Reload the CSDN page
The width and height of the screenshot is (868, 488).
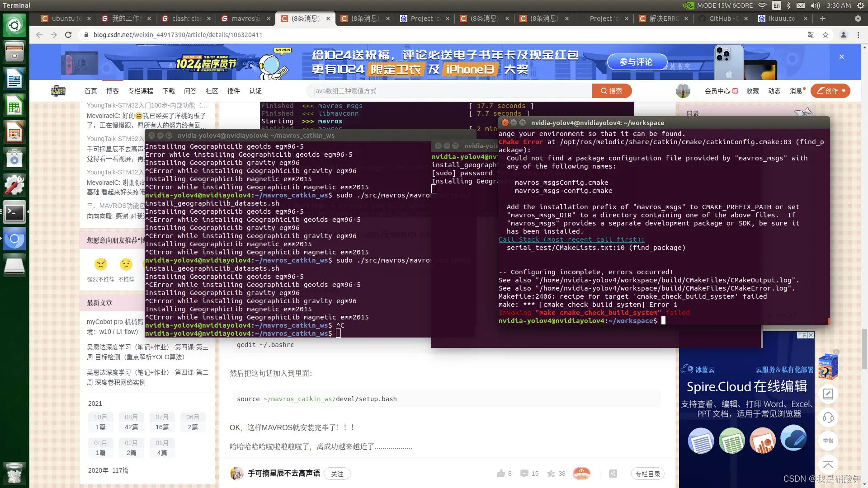click(x=68, y=35)
